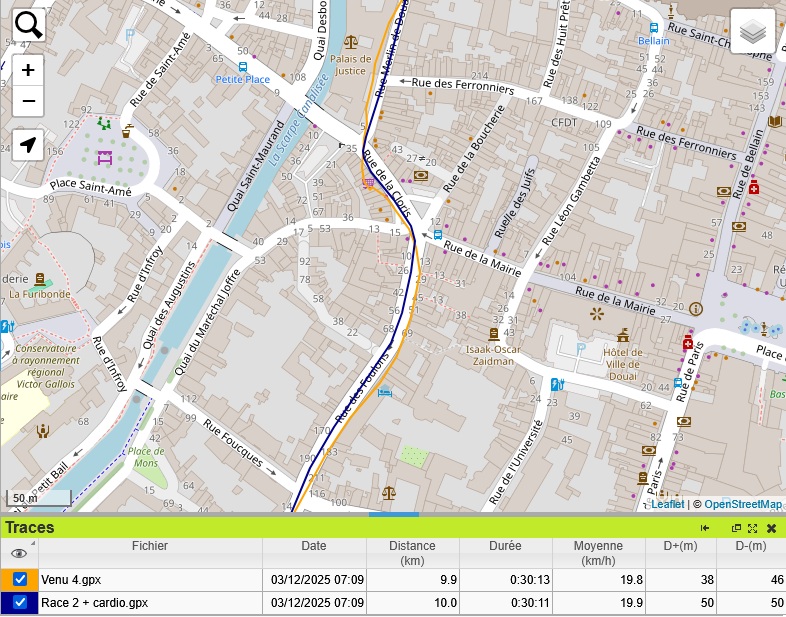This screenshot has width=786, height=617.
Task: Click the Moyenne (km/h) column header
Action: click(598, 553)
